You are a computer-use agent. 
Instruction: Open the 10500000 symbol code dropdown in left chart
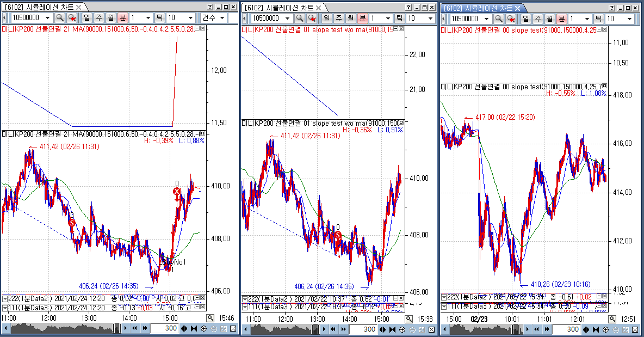point(48,18)
